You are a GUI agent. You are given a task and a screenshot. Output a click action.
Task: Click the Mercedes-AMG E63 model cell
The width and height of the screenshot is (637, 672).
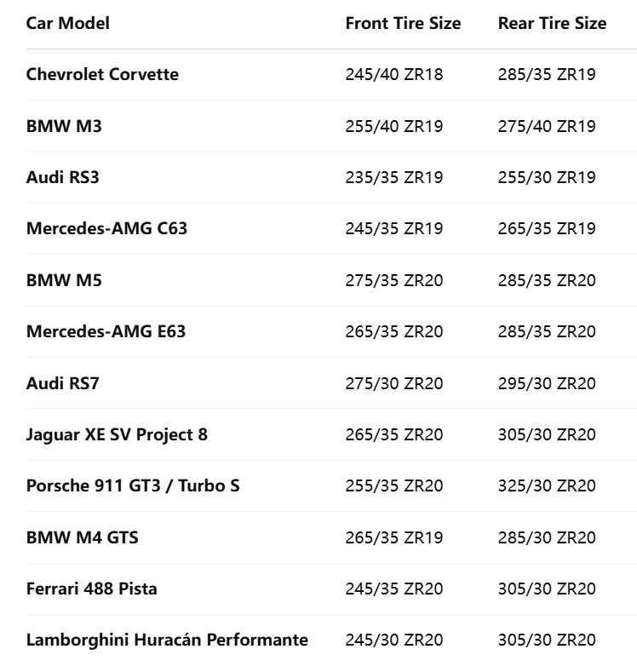pos(106,331)
